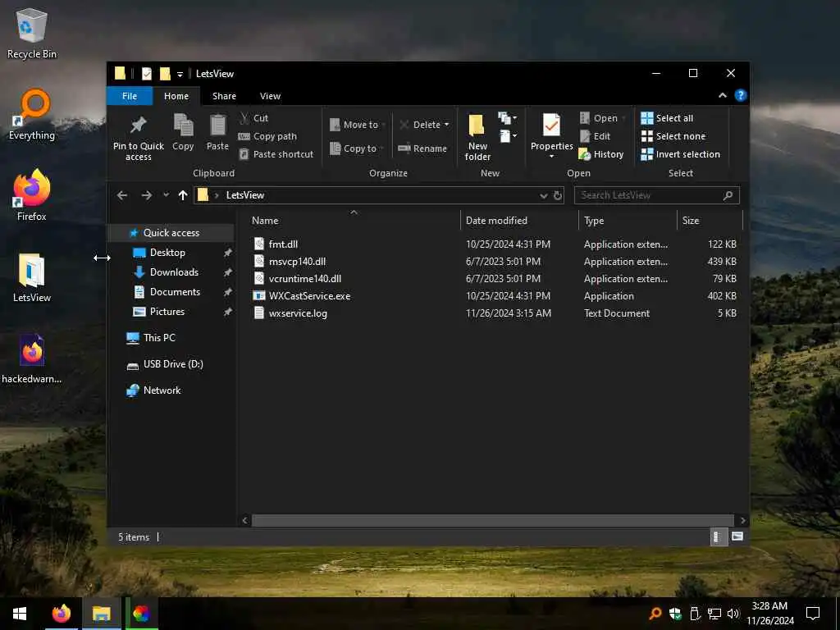Collapse the ribbon with the chevron

722,95
